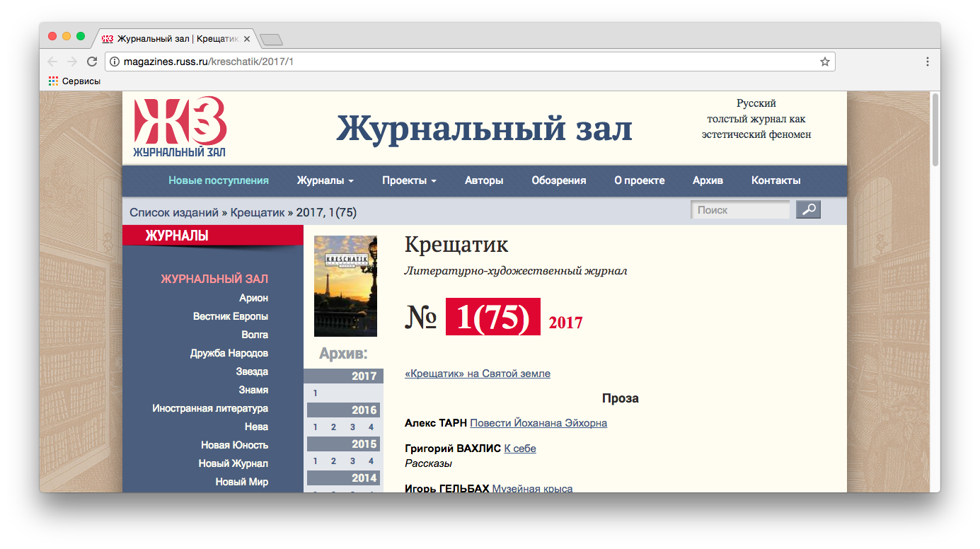This screenshot has width=980, height=549.
Task: Close the Журнальный зал browser tab
Action: 247,38
